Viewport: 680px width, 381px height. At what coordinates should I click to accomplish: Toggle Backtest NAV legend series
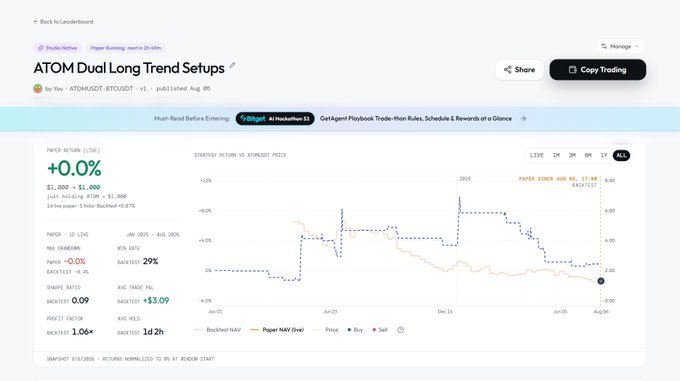[218, 330]
